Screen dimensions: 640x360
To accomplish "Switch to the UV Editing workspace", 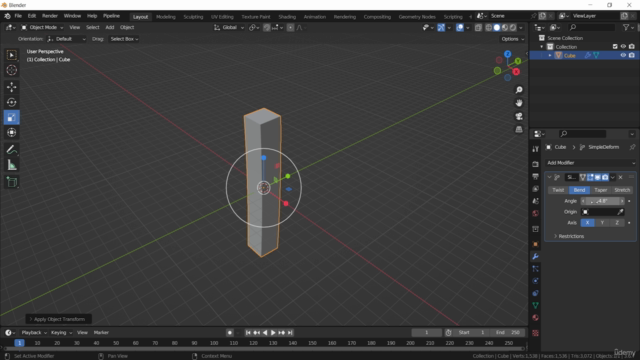I will 222,17.
